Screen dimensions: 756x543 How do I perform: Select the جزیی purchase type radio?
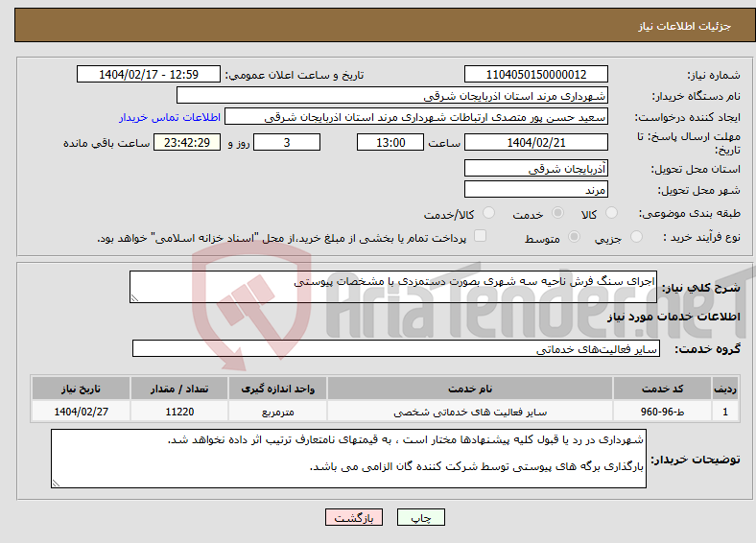click(636, 236)
